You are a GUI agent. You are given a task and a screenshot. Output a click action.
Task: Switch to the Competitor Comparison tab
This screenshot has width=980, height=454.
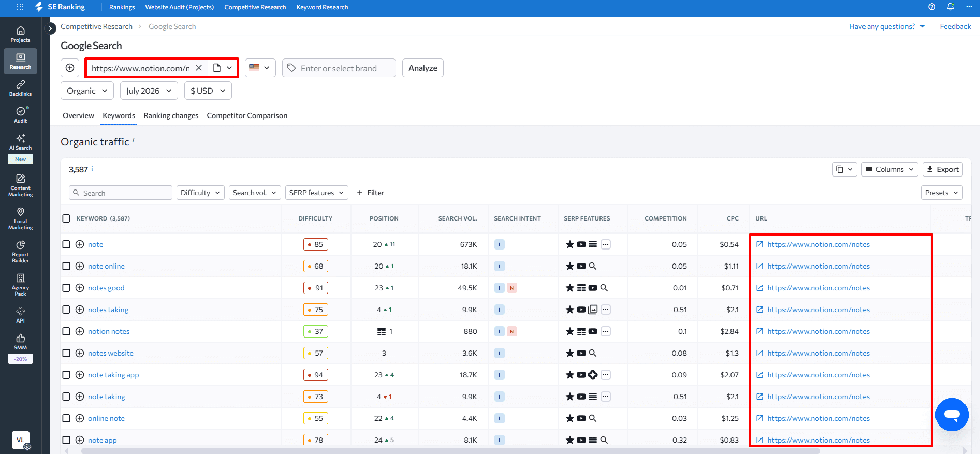[x=247, y=115]
